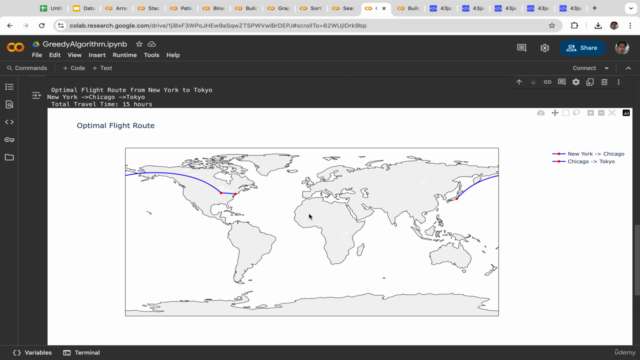Open the Google account avatar in Colab
Viewport: 640px width, 360px height.
coord(622,48)
